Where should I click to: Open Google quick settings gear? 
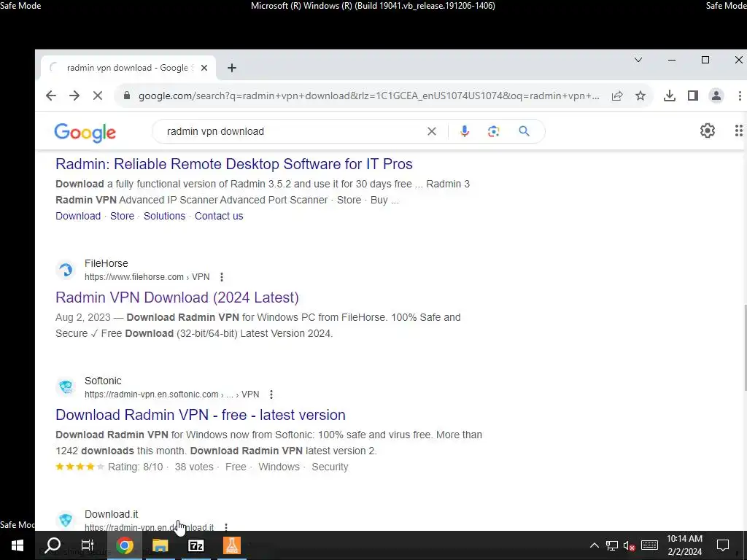pos(708,131)
